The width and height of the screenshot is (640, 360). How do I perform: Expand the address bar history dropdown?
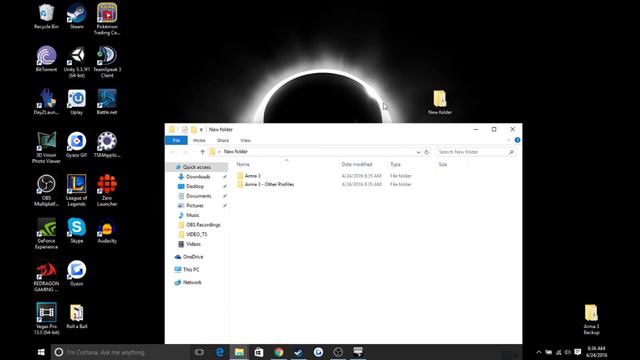(x=418, y=152)
